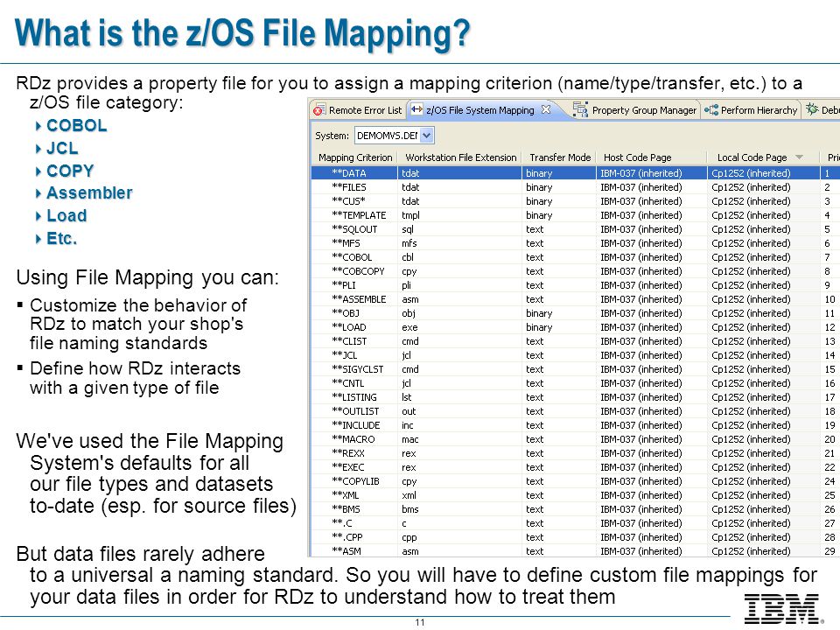This screenshot has width=840, height=630.
Task: Select the **LOAD mapping criterion
Action: coord(349,327)
